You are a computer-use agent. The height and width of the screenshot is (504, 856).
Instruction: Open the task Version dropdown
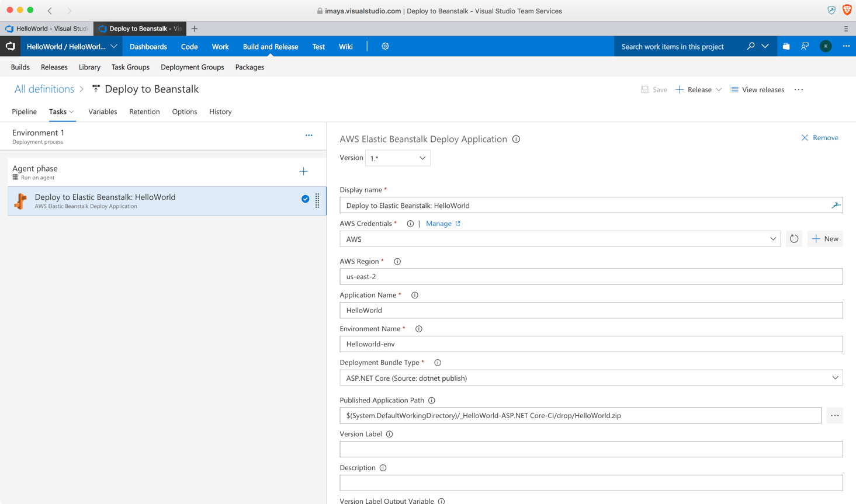[398, 158]
